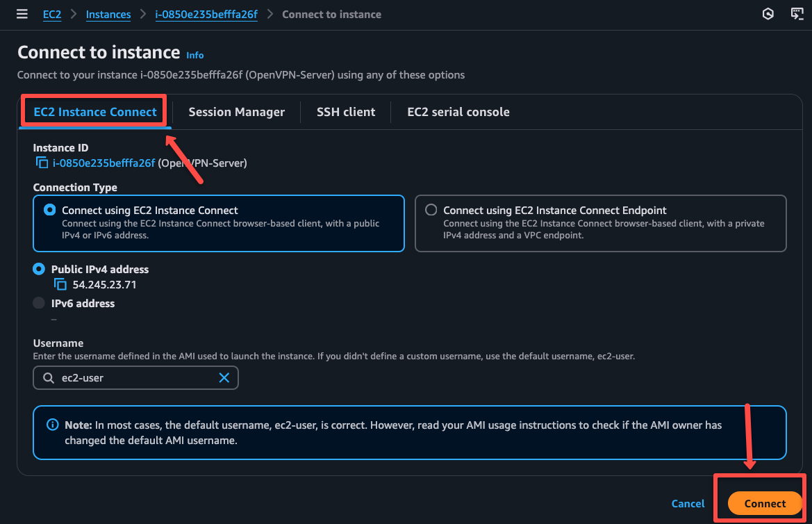
Task: Switch to the Session Manager tab
Action: tap(236, 111)
